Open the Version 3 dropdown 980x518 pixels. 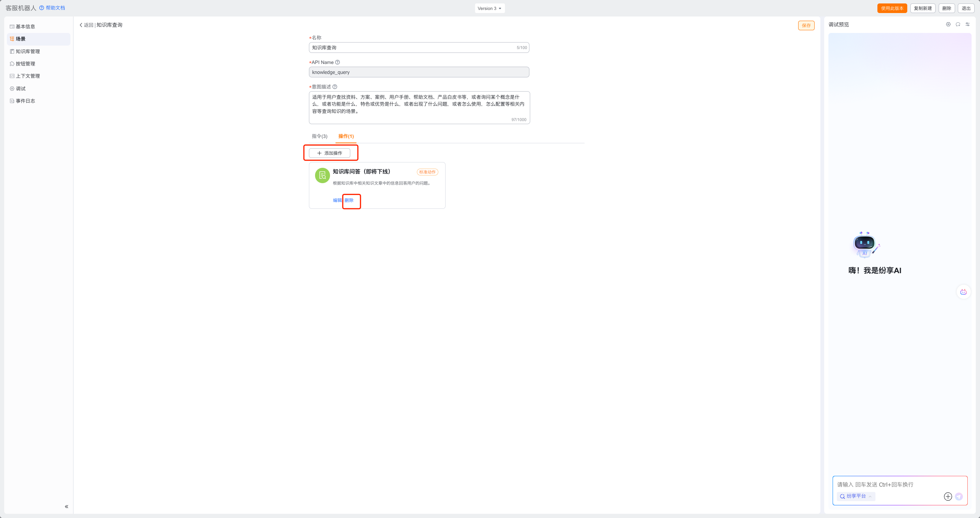[490, 8]
